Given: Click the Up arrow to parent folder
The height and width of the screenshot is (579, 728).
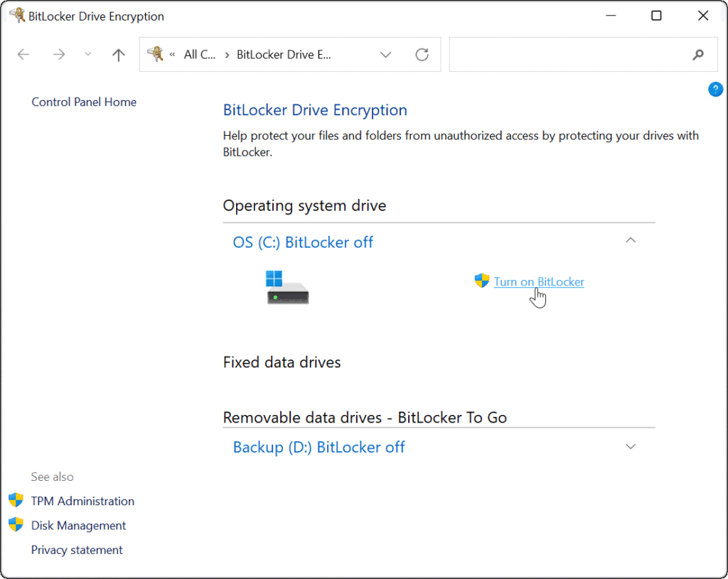Looking at the screenshot, I should pyautogui.click(x=119, y=55).
